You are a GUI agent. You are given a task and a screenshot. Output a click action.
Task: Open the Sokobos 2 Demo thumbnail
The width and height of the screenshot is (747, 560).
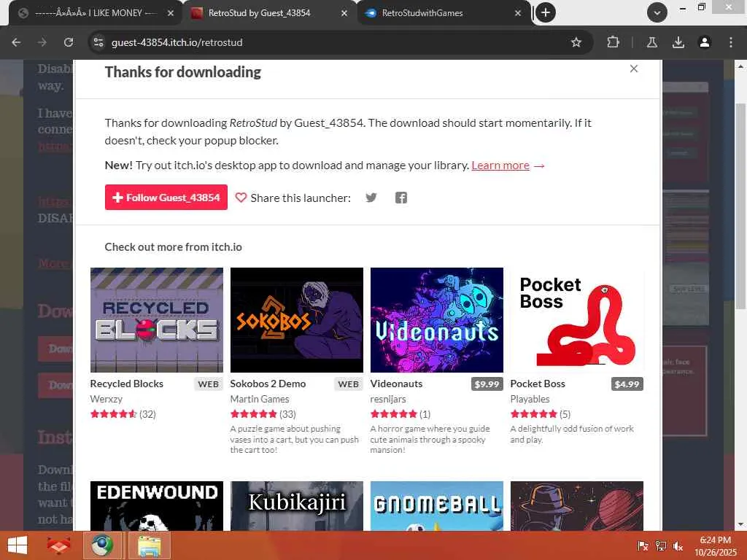pyautogui.click(x=297, y=320)
